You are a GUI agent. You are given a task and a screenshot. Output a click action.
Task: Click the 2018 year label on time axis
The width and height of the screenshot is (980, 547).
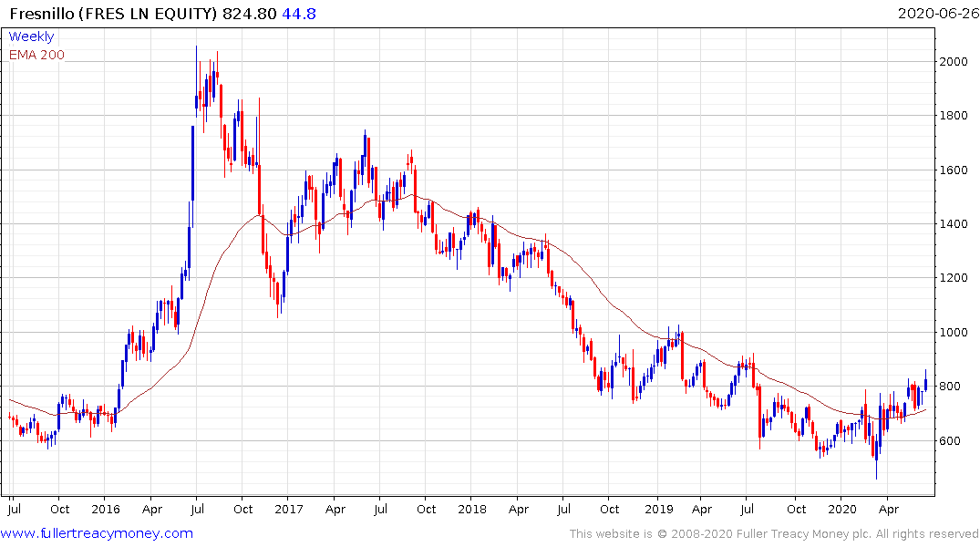(472, 509)
